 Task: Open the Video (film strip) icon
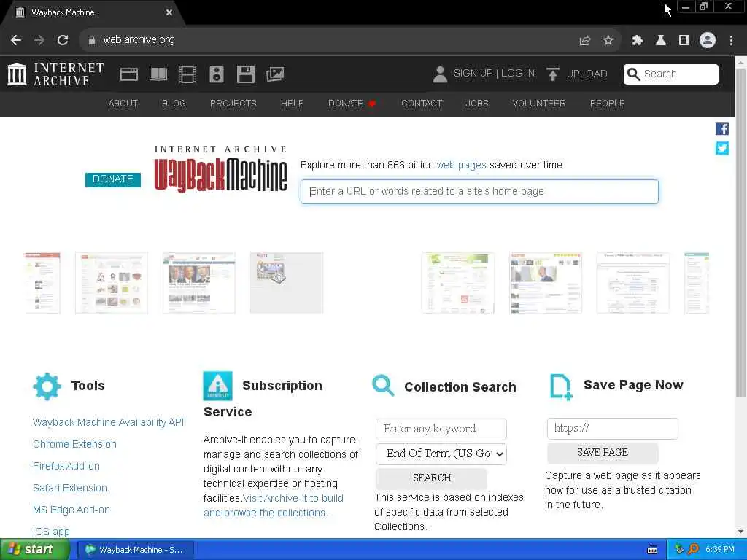coord(187,74)
